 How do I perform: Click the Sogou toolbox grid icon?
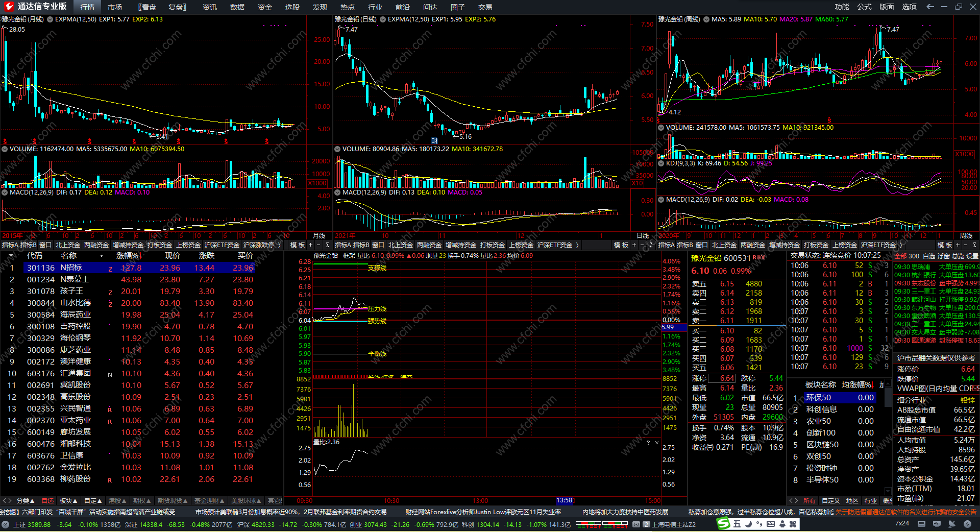[793, 524]
